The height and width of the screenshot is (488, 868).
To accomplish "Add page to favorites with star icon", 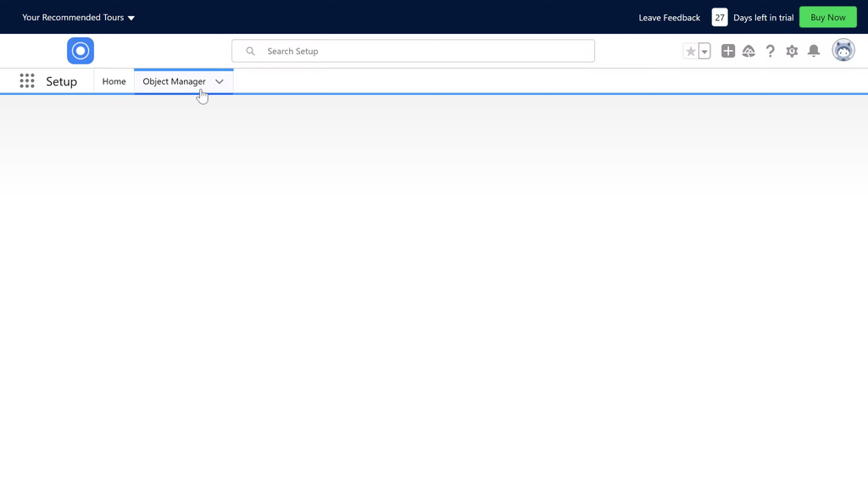I will point(691,52).
